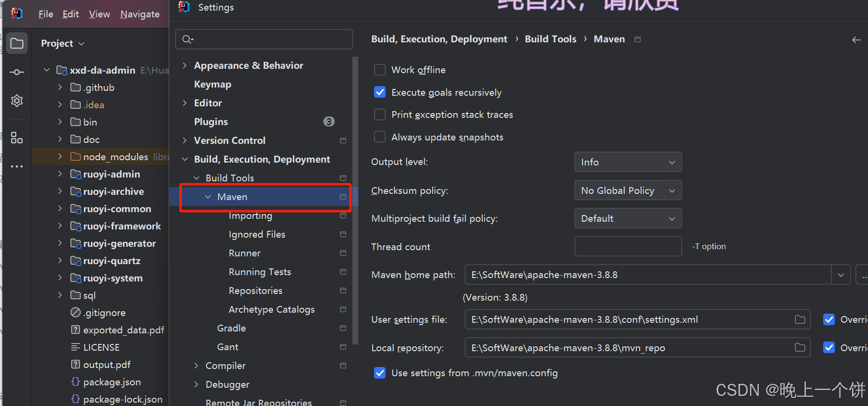Screen dimensions: 868x406
Task: Open the Output level dropdown
Action: coord(628,162)
